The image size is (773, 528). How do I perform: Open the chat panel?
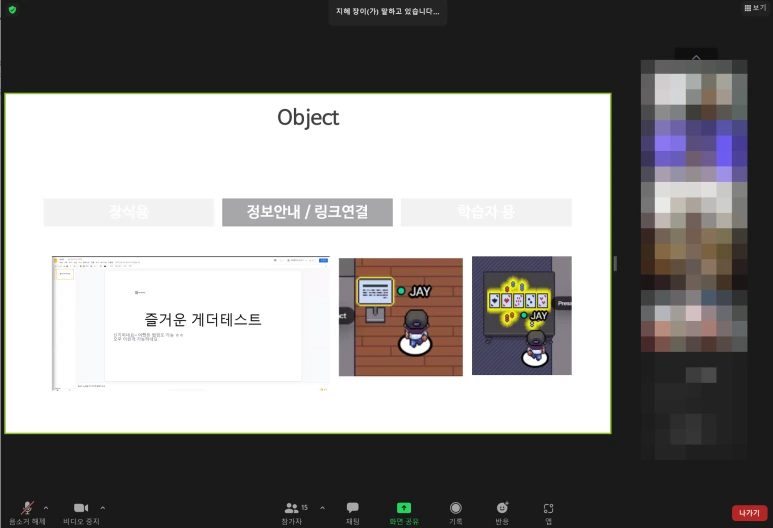[x=352, y=513]
